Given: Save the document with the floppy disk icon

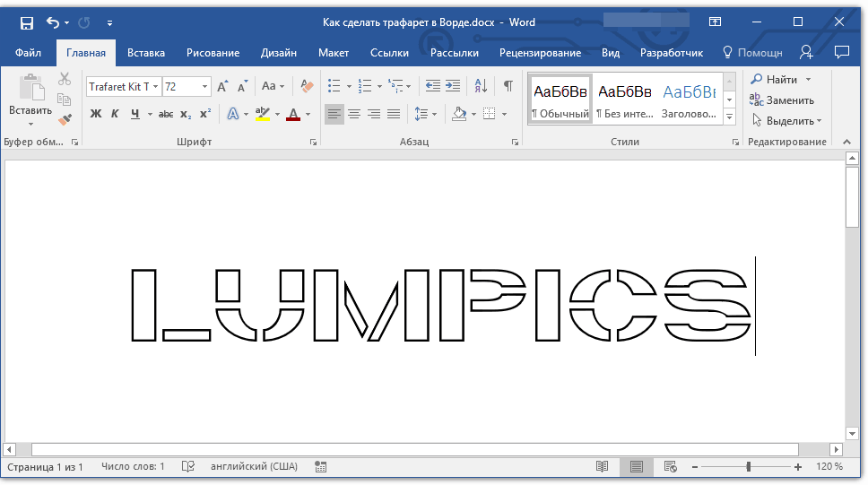Looking at the screenshot, I should 26,22.
